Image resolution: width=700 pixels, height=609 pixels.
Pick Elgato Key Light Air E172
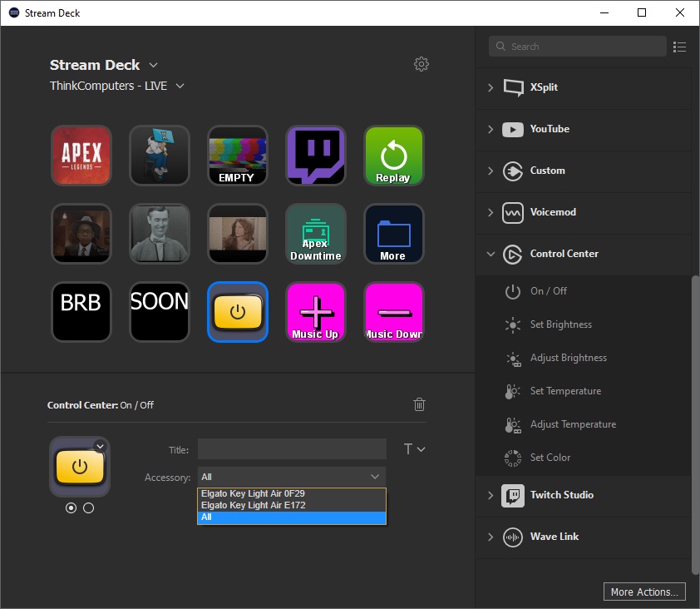coord(292,505)
